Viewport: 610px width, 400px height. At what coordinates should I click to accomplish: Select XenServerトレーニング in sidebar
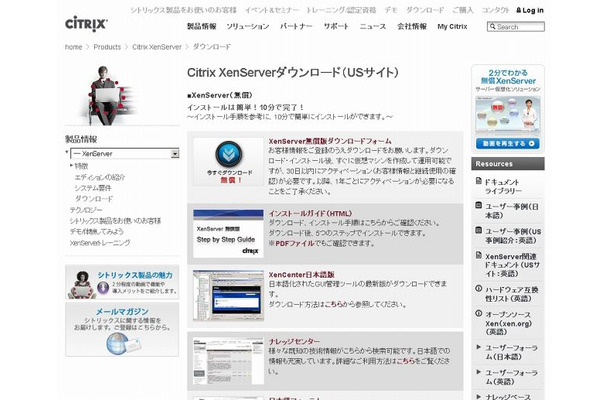pyautogui.click(x=100, y=243)
